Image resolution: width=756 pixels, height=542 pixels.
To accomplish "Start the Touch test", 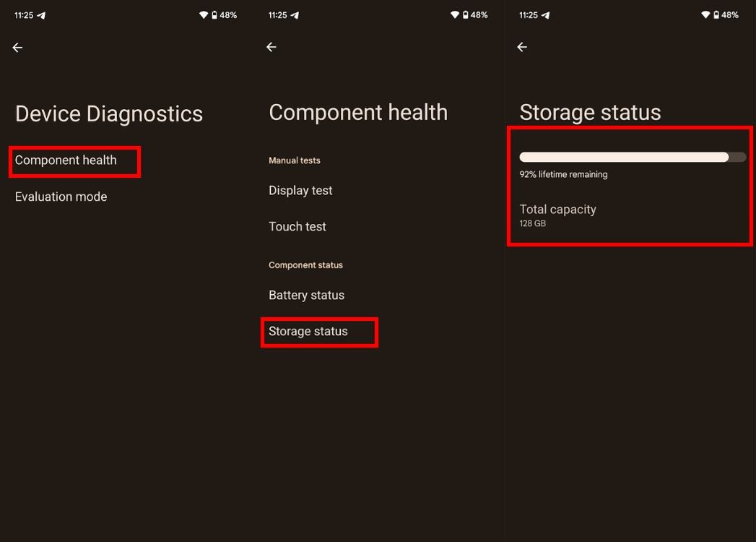I will (297, 226).
